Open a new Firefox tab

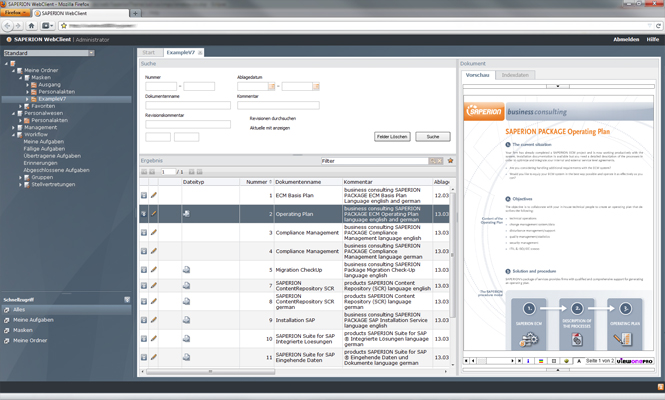click(x=135, y=13)
